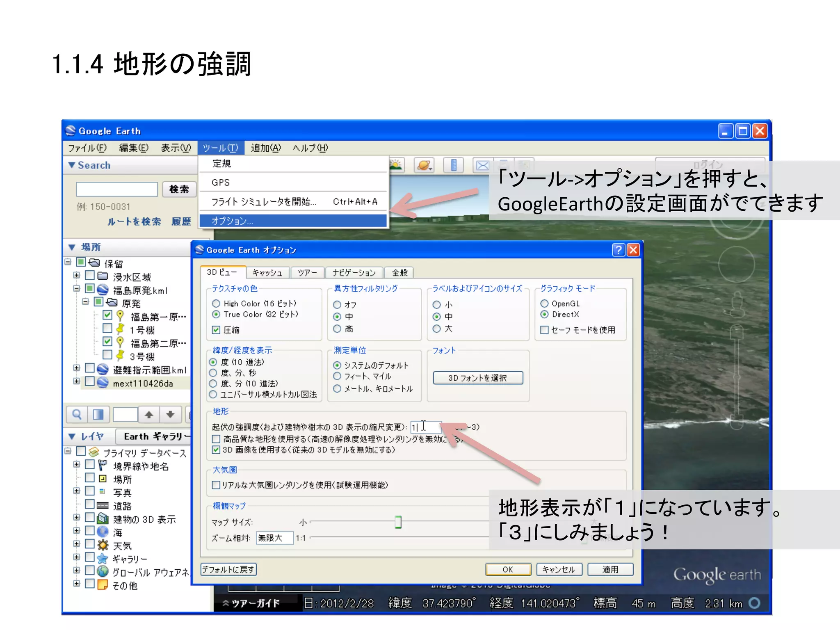Collapse the 場所 panel triangle
The width and height of the screenshot is (840, 630).
point(72,247)
